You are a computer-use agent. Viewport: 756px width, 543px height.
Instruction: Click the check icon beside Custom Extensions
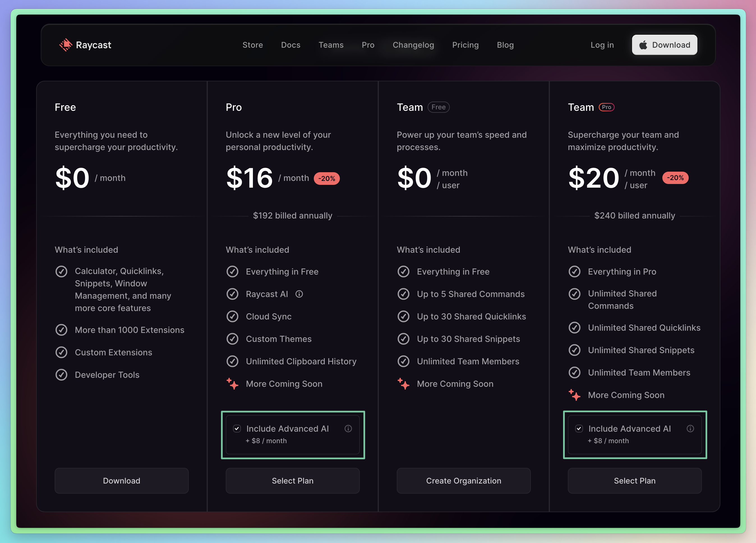tap(61, 352)
